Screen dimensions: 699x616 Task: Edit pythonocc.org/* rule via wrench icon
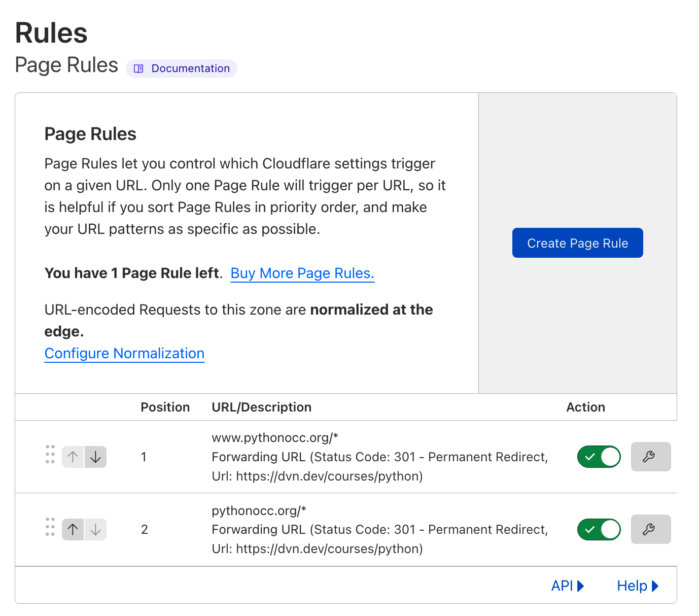point(651,529)
